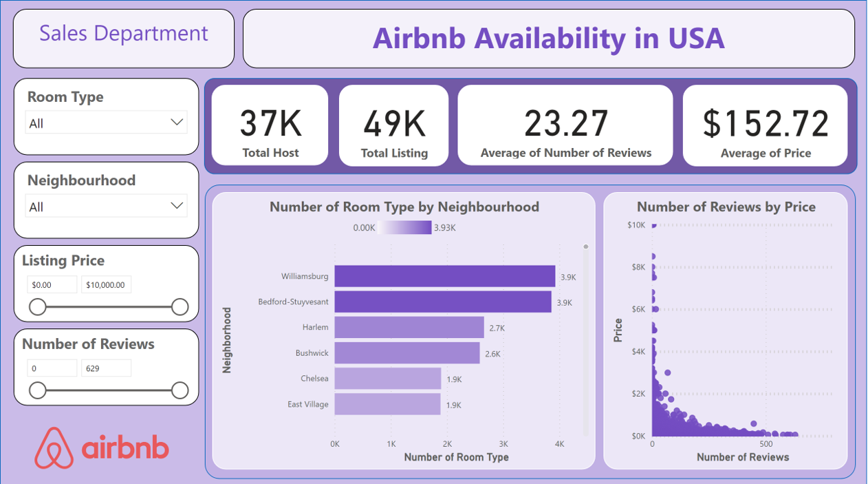Click the 0.00K legend minimum value
Viewport: 868px width, 484px height.
[x=364, y=228]
